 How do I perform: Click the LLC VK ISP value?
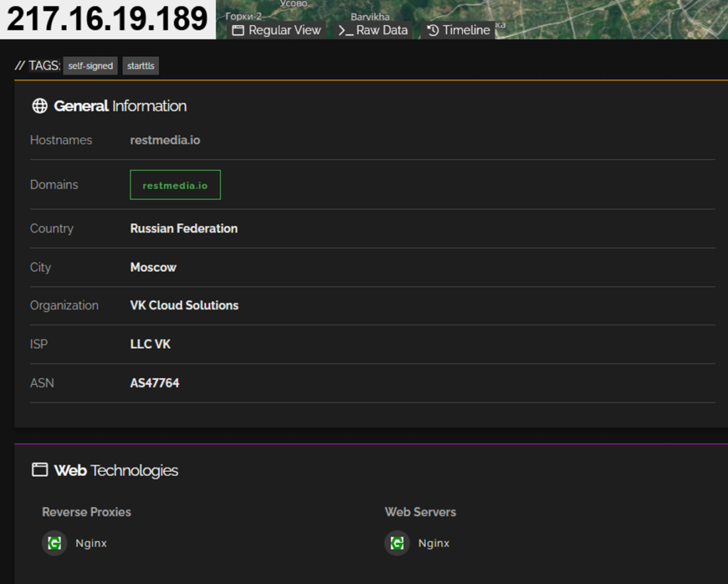click(150, 345)
